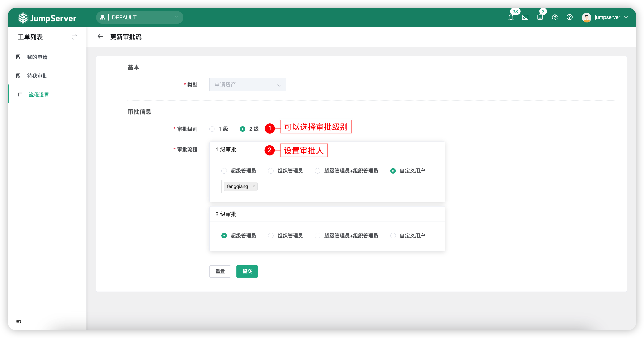Click the 2 级审批 panel header
Image resolution: width=644 pixels, height=338 pixels.
click(x=327, y=214)
